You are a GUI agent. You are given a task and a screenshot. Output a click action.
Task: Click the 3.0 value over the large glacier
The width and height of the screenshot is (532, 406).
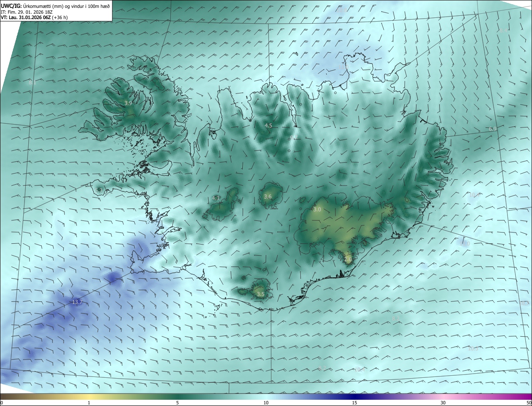(317, 210)
